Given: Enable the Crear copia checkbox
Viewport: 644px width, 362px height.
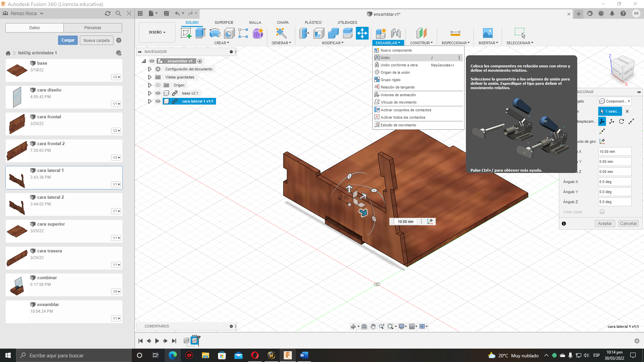Looking at the screenshot, I should (x=602, y=212).
